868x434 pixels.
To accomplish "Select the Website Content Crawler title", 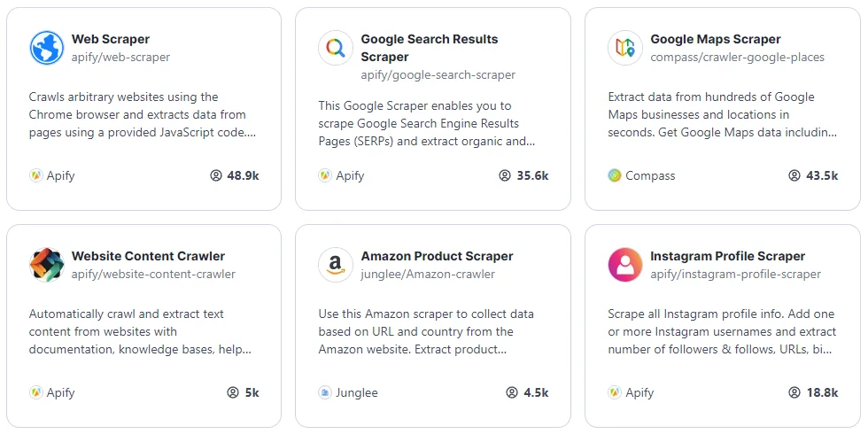I will [x=148, y=256].
